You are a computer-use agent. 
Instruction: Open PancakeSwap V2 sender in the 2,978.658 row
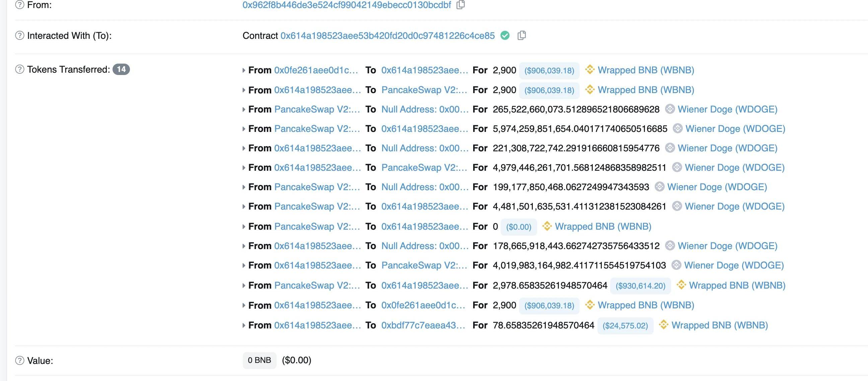coord(317,285)
